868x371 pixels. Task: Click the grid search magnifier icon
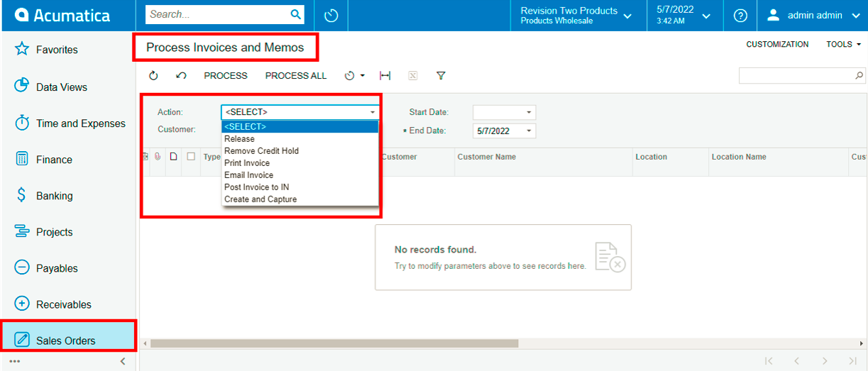point(859,75)
